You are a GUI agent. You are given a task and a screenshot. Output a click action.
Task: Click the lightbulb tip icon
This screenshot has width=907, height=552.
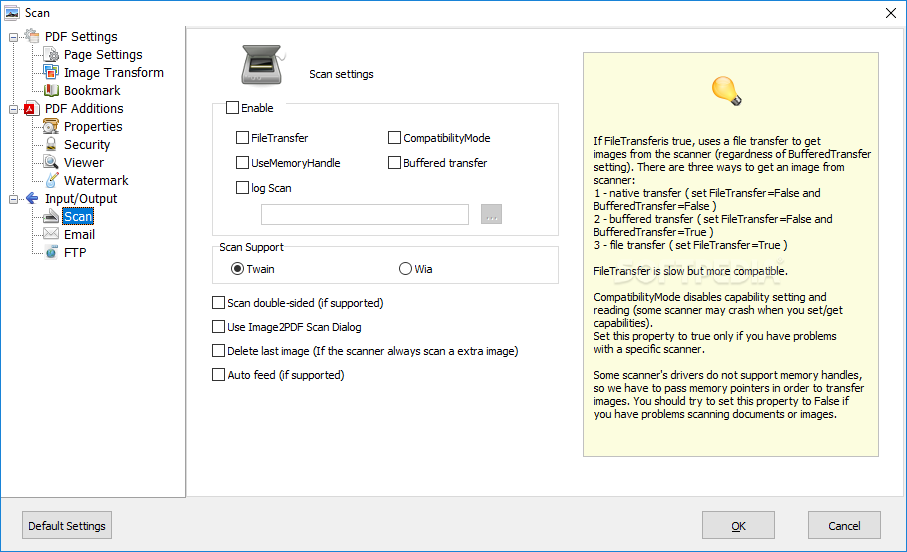pyautogui.click(x=727, y=91)
